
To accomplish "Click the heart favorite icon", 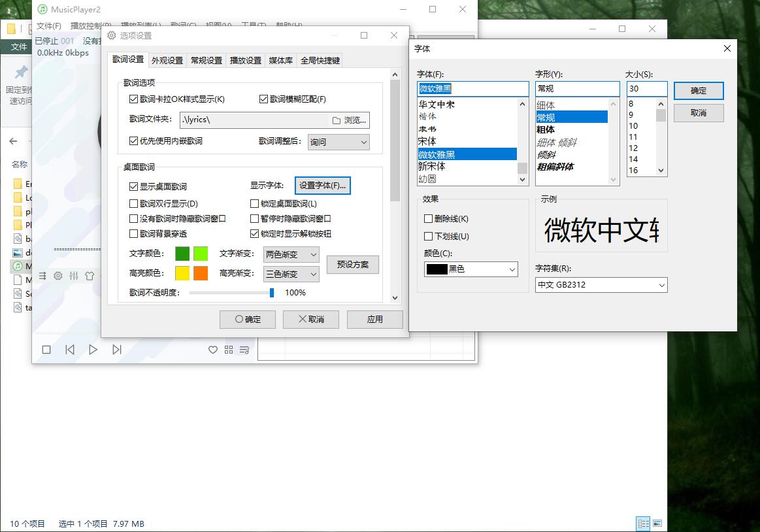I will (x=212, y=350).
